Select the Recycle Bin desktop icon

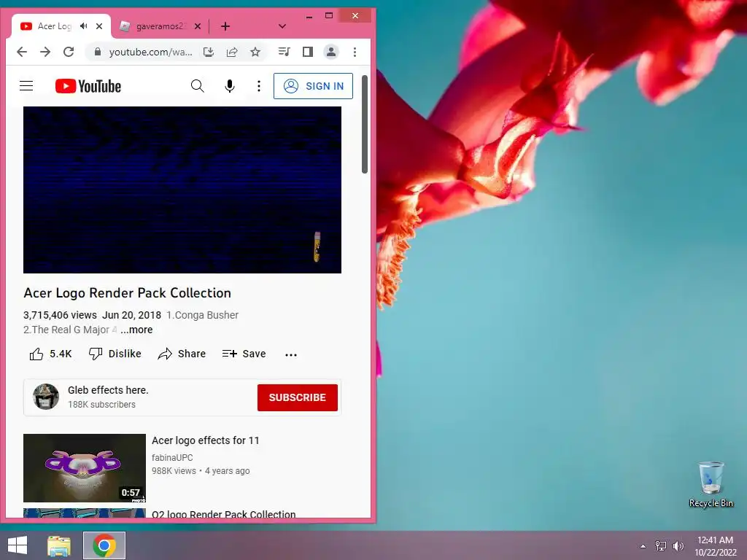(x=711, y=484)
